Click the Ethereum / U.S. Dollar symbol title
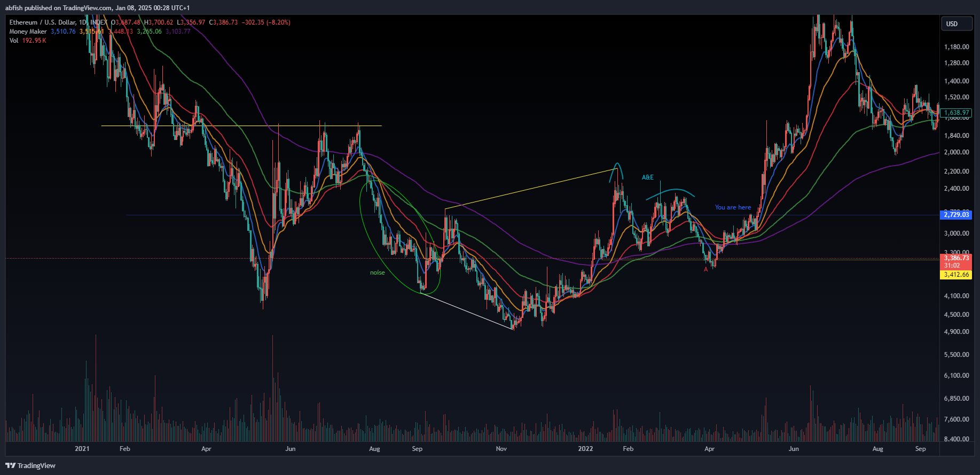The image size is (980, 475). tap(43, 22)
